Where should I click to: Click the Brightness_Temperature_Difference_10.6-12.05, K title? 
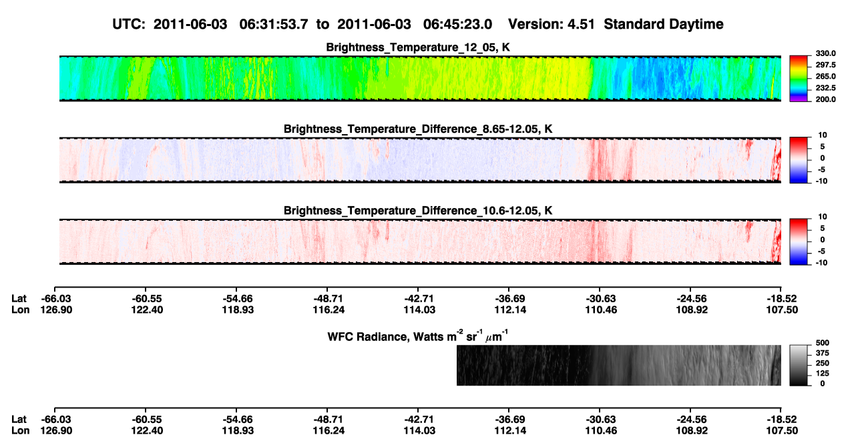coord(419,211)
